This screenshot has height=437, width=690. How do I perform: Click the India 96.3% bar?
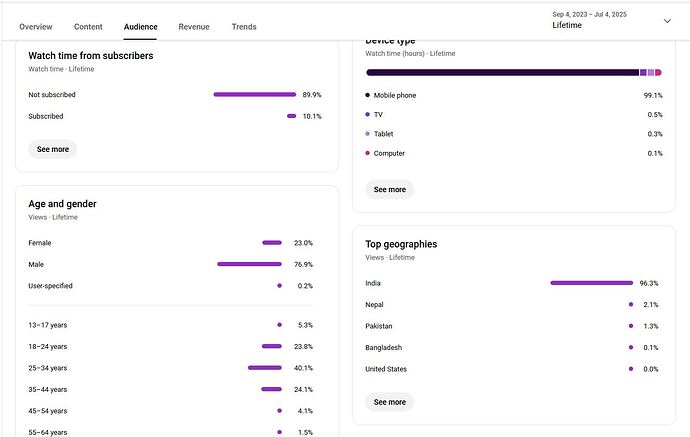tap(591, 283)
